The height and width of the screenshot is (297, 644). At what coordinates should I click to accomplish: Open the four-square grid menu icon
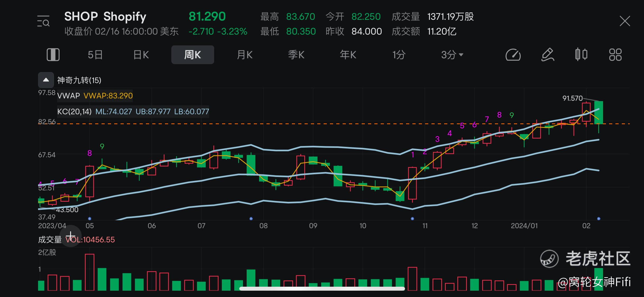click(x=615, y=55)
